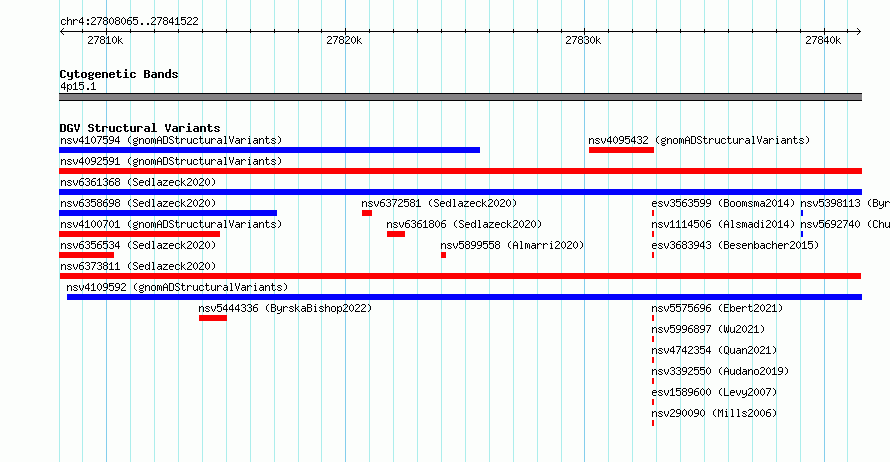Select the nsv6361806 red variant bar
890x462 pixels.
396,234
